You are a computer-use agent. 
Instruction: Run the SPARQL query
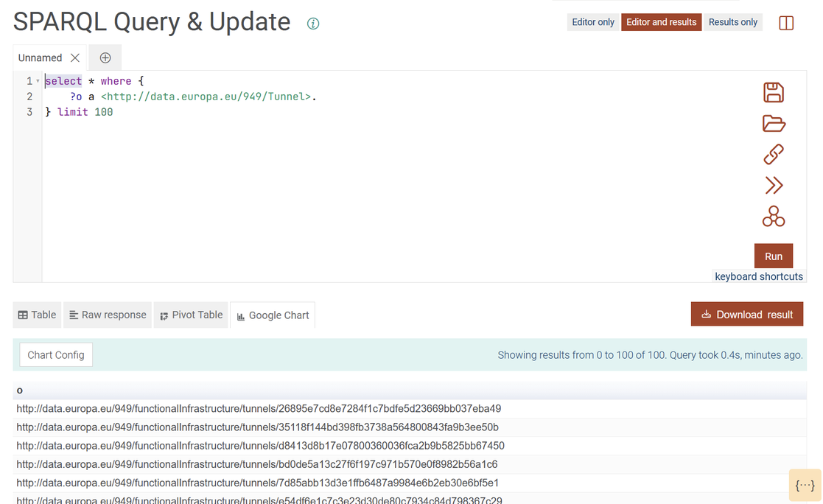tap(773, 256)
